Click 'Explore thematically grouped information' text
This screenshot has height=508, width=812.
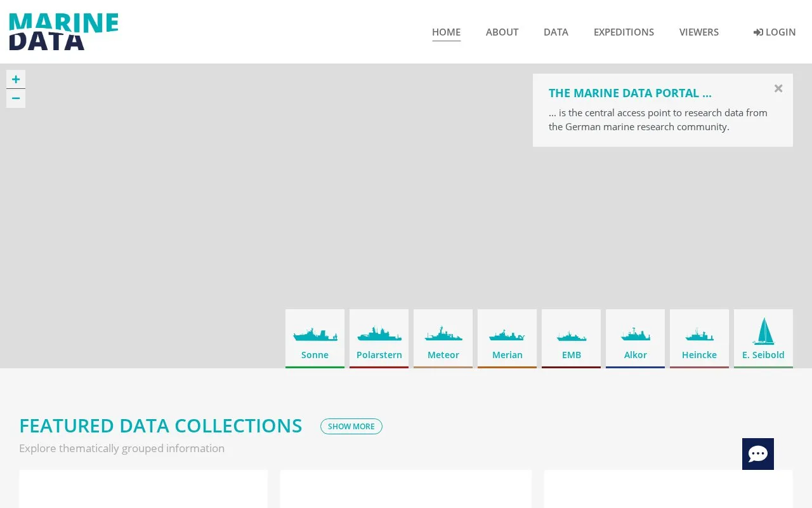pos(122,448)
